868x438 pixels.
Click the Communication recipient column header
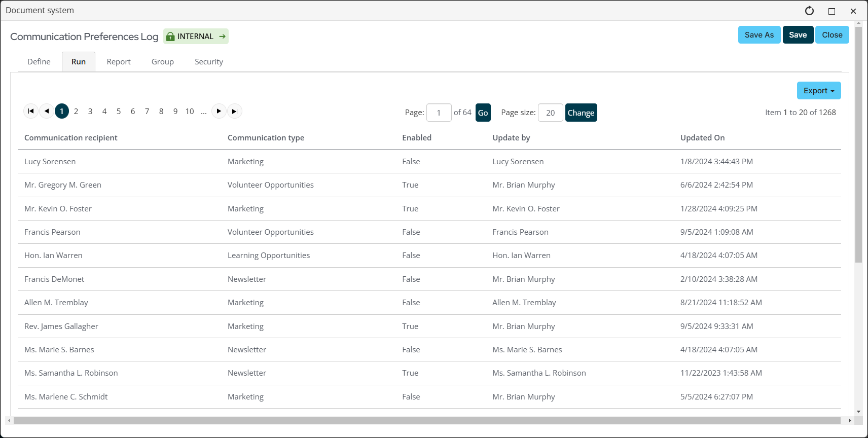[x=71, y=138]
